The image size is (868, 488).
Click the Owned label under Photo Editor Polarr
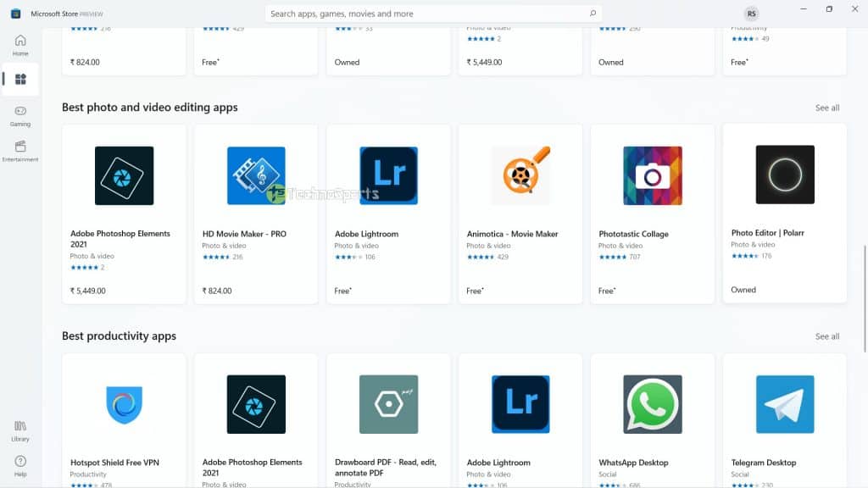coord(743,290)
